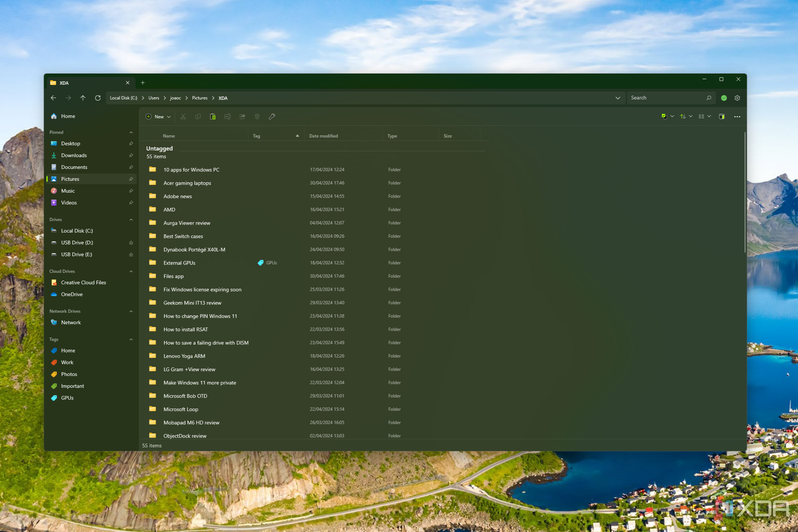
Task: Toggle the preview pane icon
Action: [x=721, y=116]
